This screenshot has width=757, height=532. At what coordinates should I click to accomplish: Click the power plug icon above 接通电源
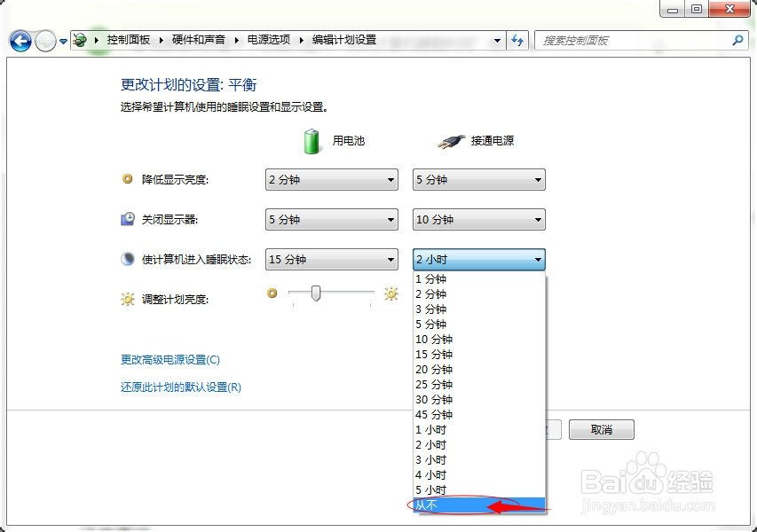[450, 140]
